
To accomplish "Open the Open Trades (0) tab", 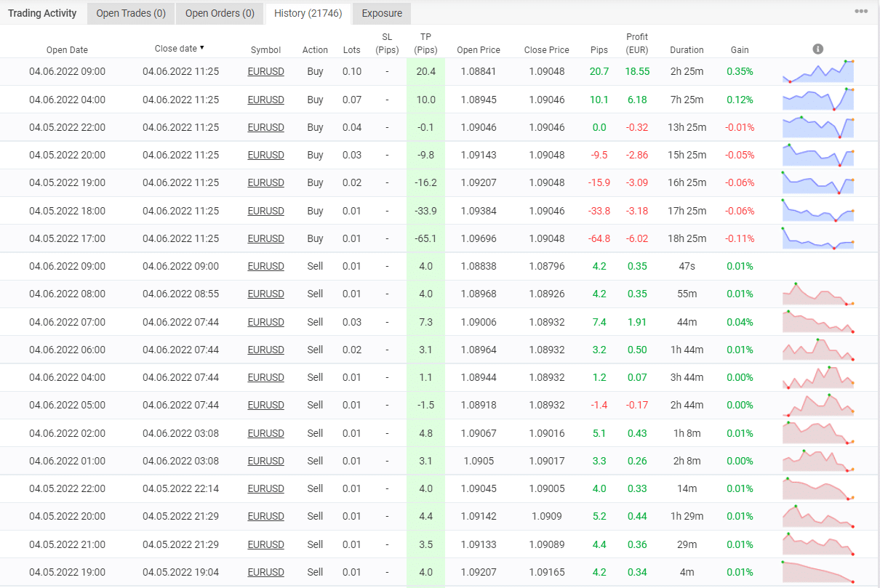I will [x=130, y=13].
